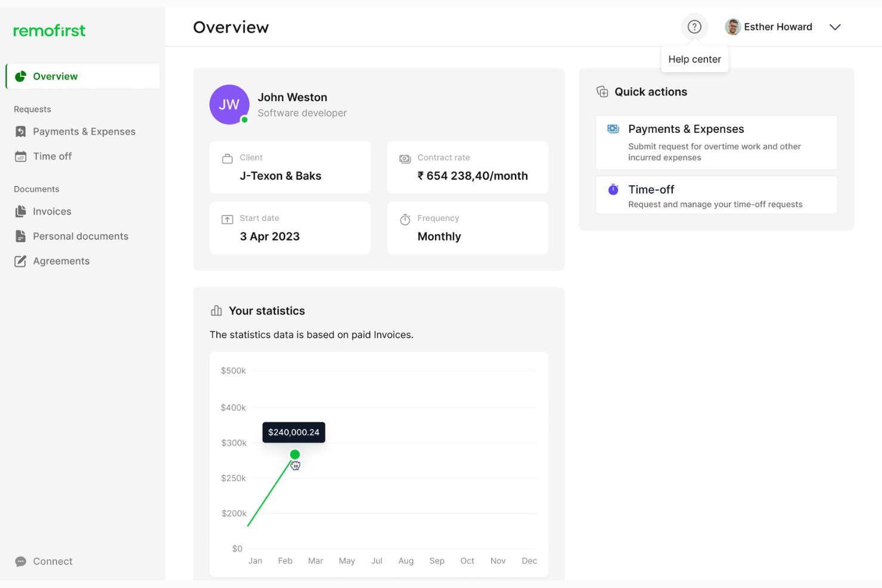882x588 pixels.
Task: Click the JW initials avatar
Action: (x=229, y=105)
